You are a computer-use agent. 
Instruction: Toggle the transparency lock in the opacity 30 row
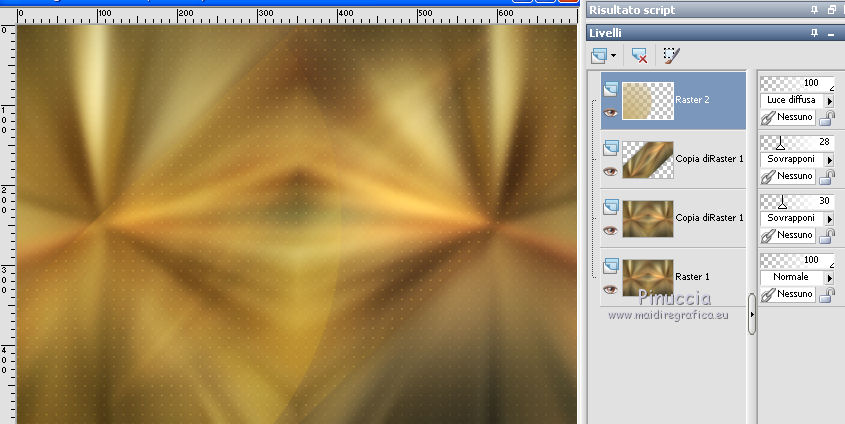[827, 235]
